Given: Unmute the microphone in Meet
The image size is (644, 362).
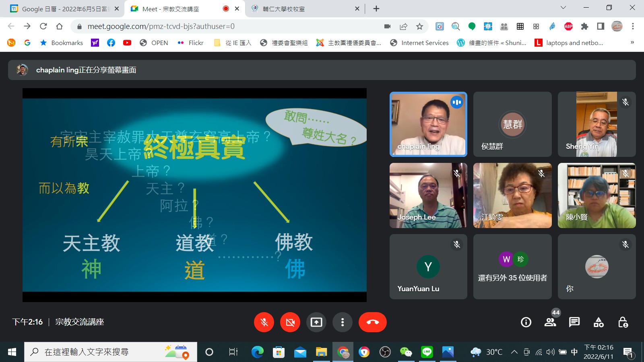Looking at the screenshot, I should pyautogui.click(x=264, y=322).
